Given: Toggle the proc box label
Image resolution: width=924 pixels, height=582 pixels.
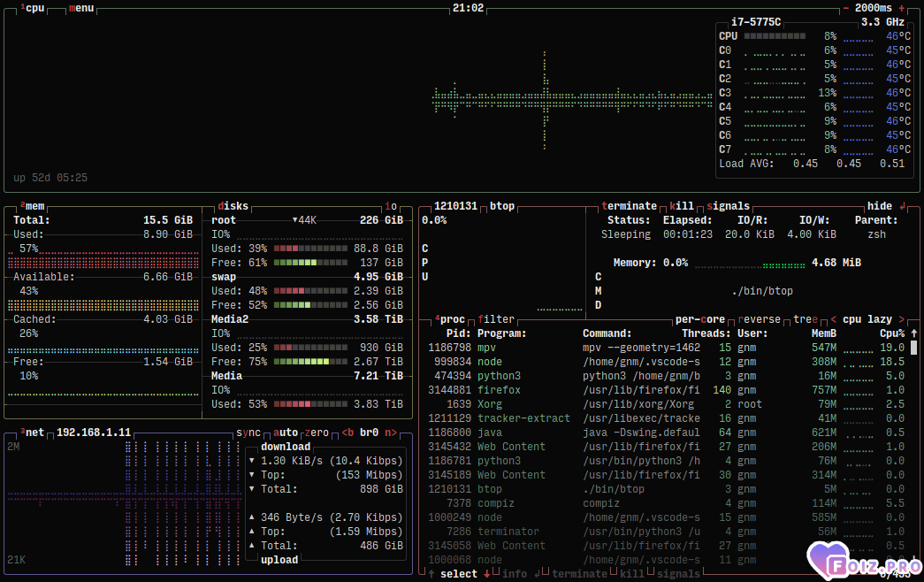Looking at the screenshot, I should [x=450, y=319].
